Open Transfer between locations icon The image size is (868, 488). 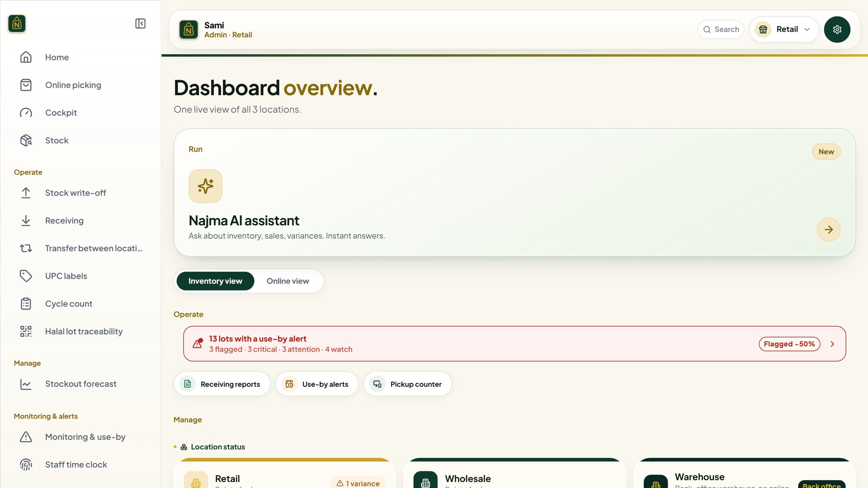click(26, 248)
